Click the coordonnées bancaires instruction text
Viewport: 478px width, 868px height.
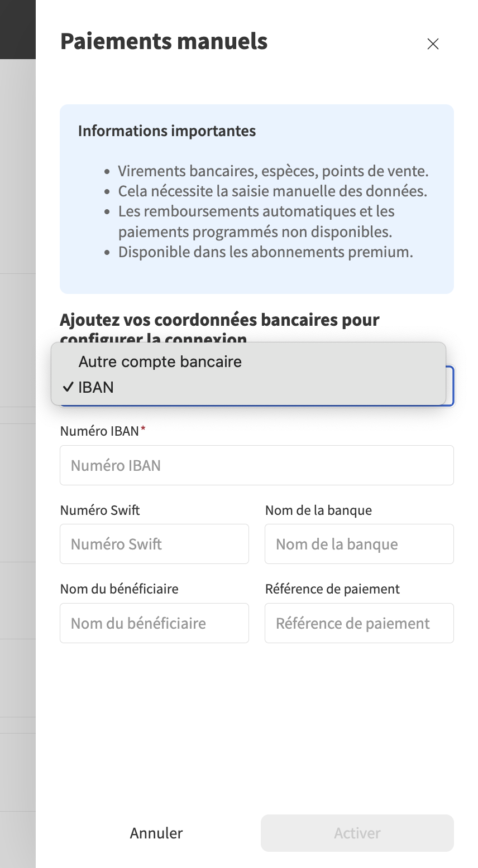pos(219,320)
